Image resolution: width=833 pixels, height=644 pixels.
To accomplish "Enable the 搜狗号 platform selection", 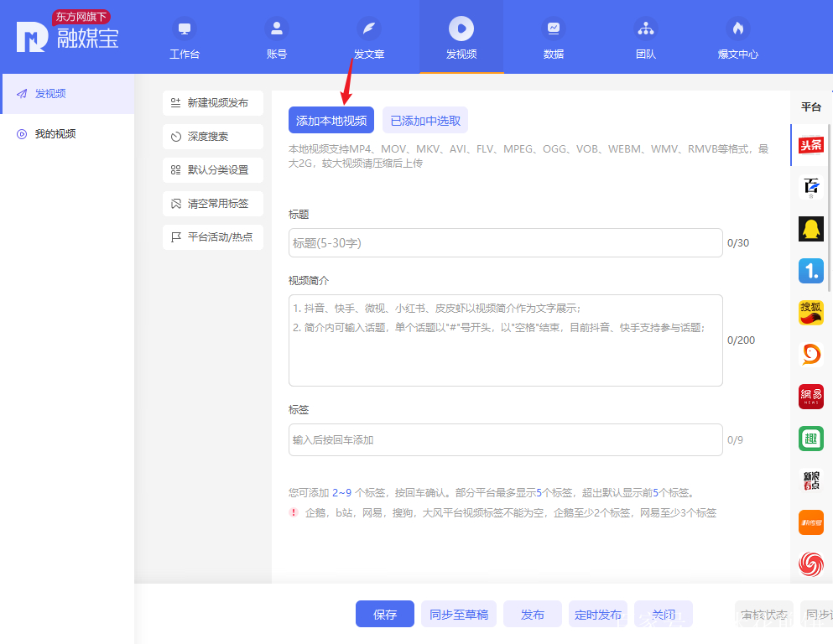I will (x=810, y=522).
